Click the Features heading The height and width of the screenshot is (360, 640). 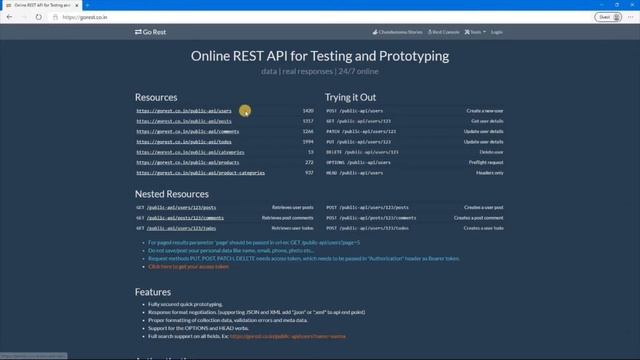coord(153,292)
